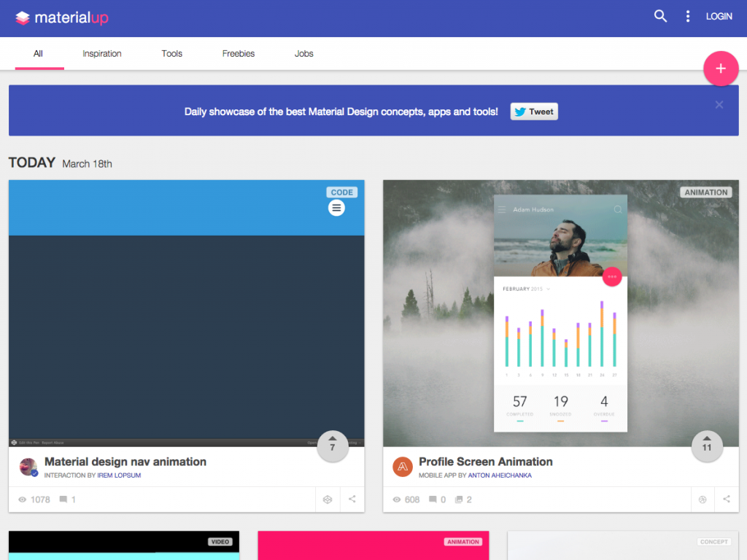Click the pink plus floating action button
The width and height of the screenshot is (747, 560).
(x=721, y=69)
